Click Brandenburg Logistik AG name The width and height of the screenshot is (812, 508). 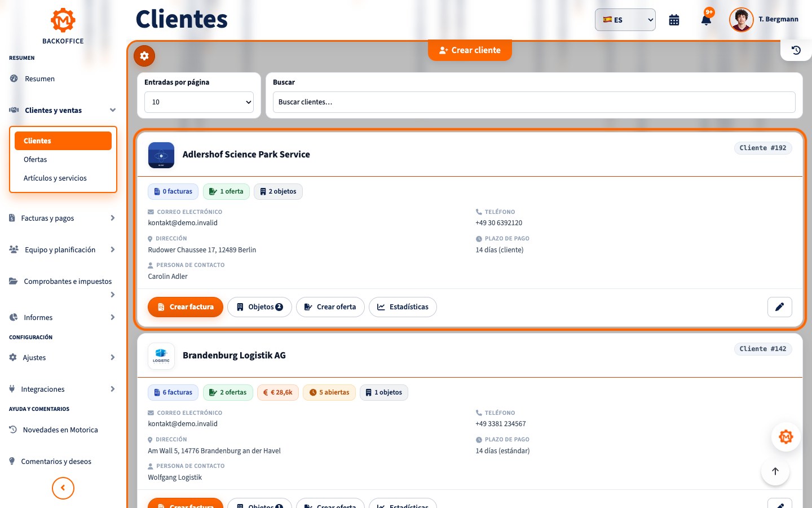tap(234, 356)
